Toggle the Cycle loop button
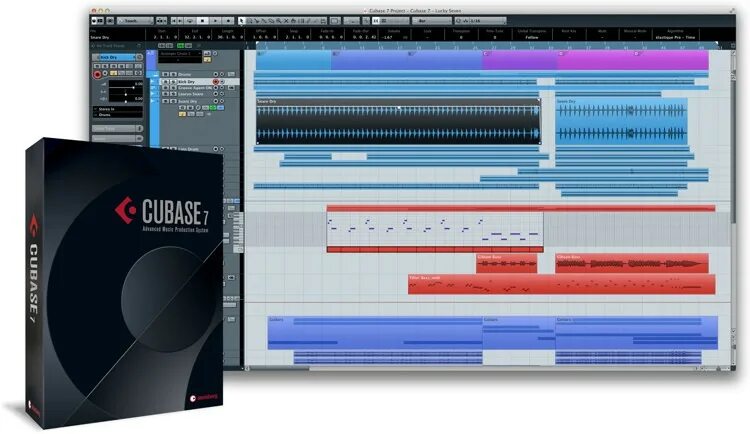Image resolution: width=750 pixels, height=434 pixels. pos(189,21)
